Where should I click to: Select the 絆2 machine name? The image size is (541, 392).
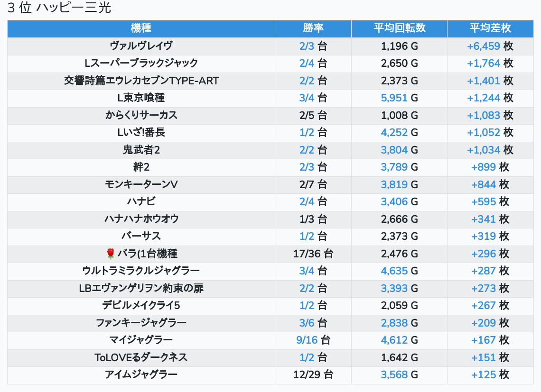click(x=141, y=167)
